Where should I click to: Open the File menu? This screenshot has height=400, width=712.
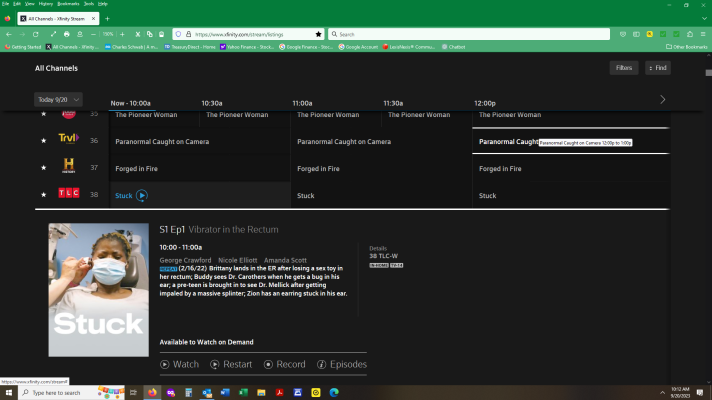[x=5, y=4]
